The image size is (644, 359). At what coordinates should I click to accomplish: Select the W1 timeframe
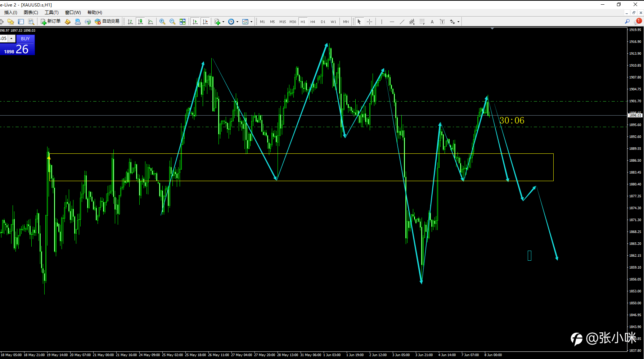click(333, 22)
